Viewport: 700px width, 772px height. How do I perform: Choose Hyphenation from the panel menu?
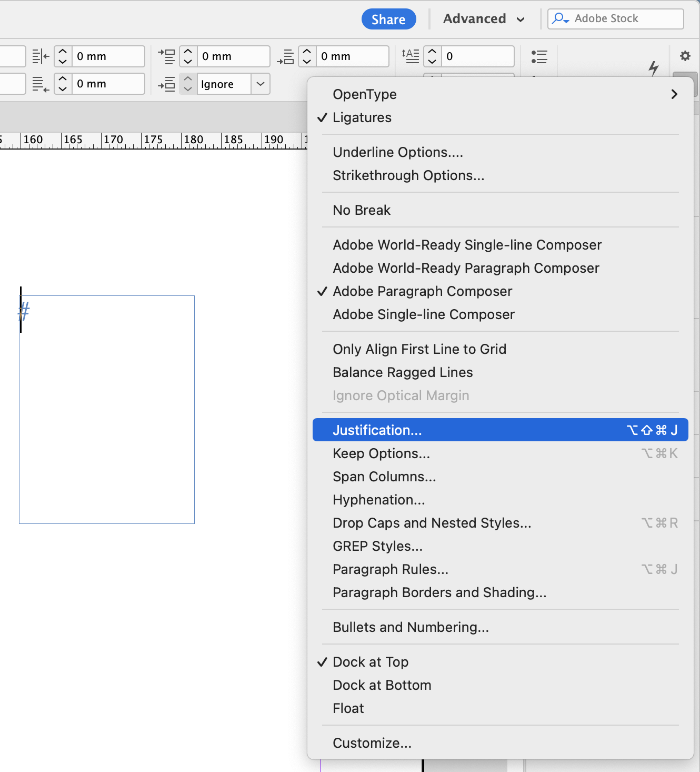tap(378, 500)
